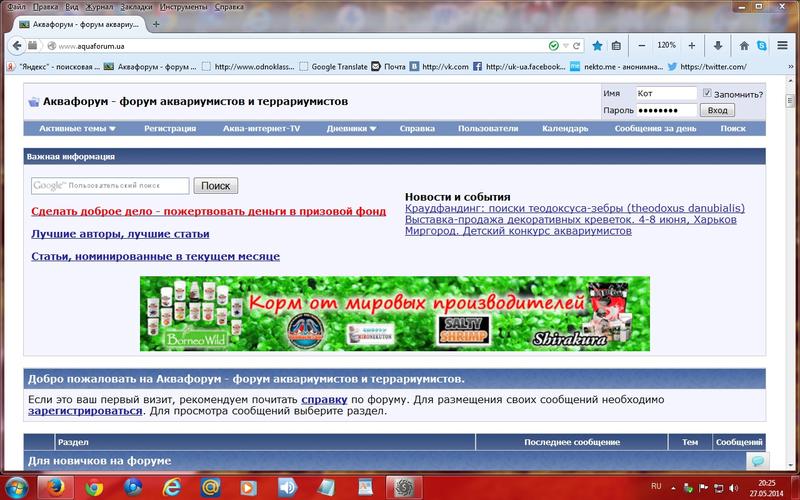The image size is (800, 500).
Task: Expand the Активные темы dropdown
Action: (77, 128)
